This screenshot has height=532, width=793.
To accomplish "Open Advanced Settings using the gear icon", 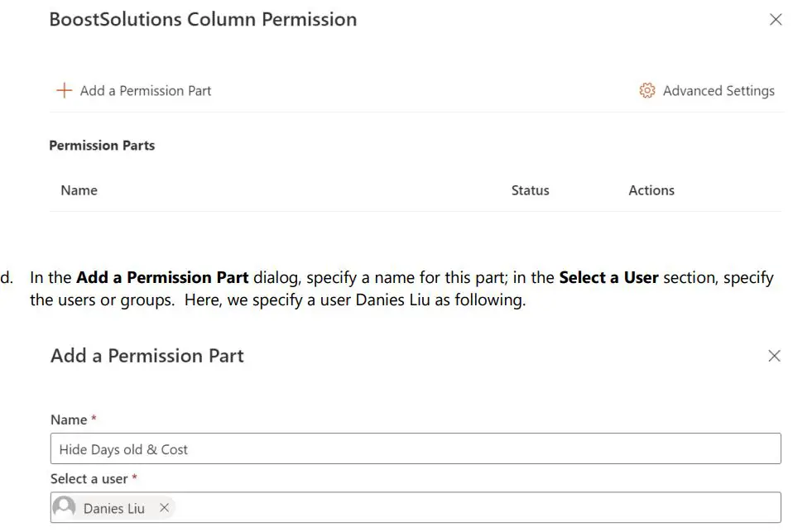I will tap(647, 90).
